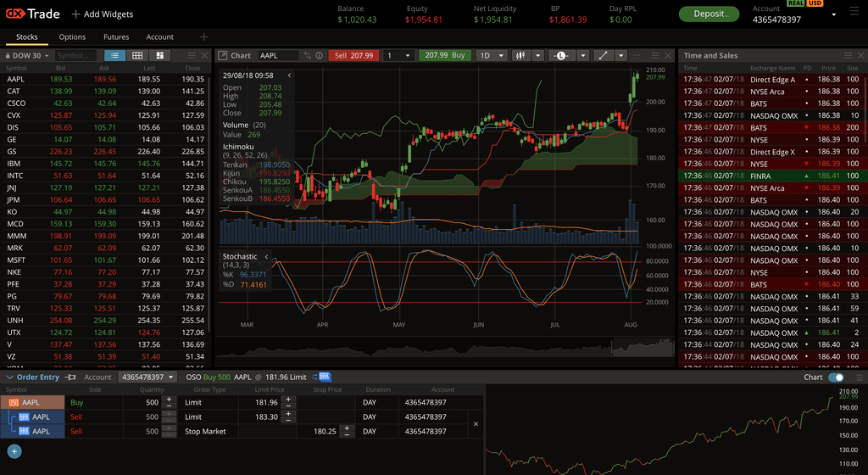Viewport: 868px width, 475px height.
Task: Select MSFT row in watchlist
Action: tap(105, 260)
